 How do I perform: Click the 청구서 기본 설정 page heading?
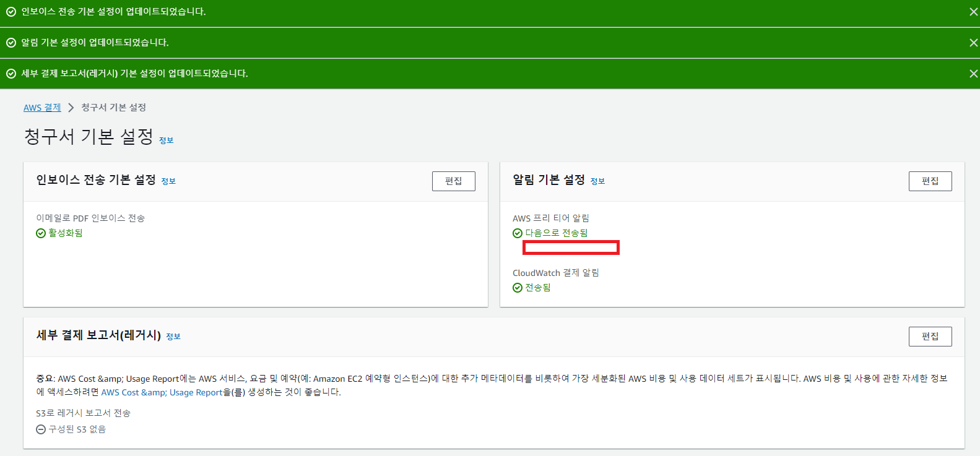(x=89, y=137)
